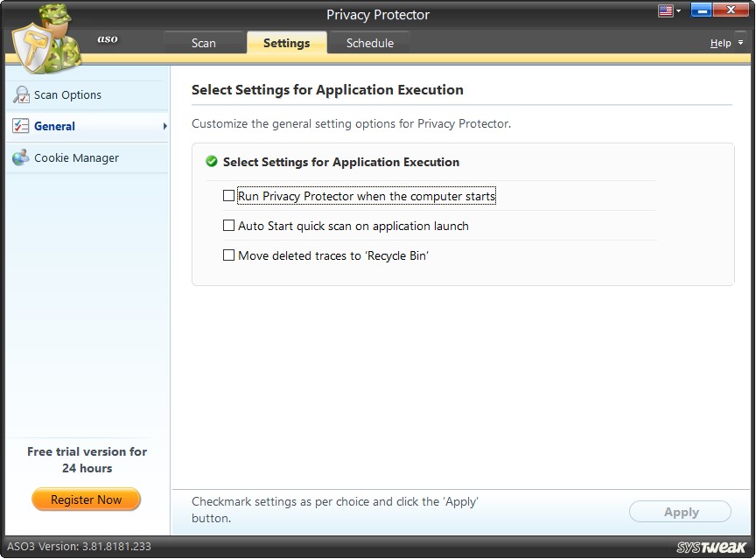The height and width of the screenshot is (559, 756).
Task: Click the Cookie Manager cookie icon
Action: [19, 157]
